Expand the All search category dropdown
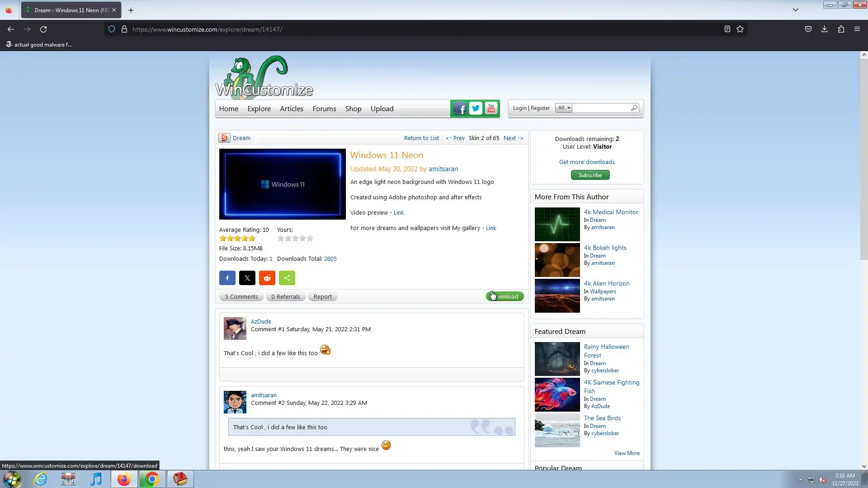This screenshot has height=488, width=868. (x=563, y=108)
